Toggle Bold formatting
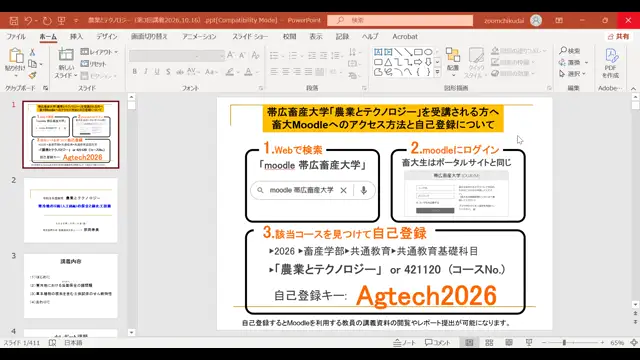 pos(135,72)
